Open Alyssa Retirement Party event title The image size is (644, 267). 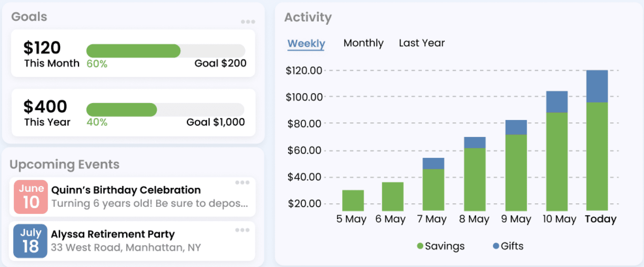(x=113, y=234)
